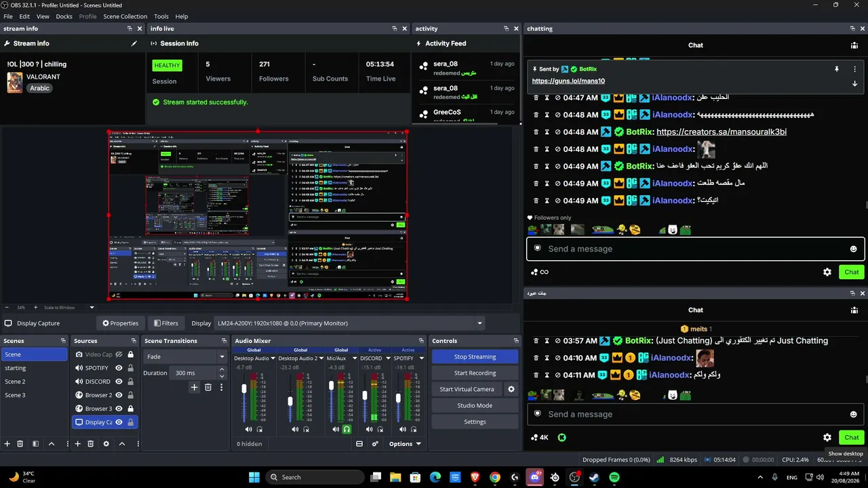Open the SPOTIFY channel menu arrow
Image resolution: width=868 pixels, height=488 pixels.
pos(421,359)
